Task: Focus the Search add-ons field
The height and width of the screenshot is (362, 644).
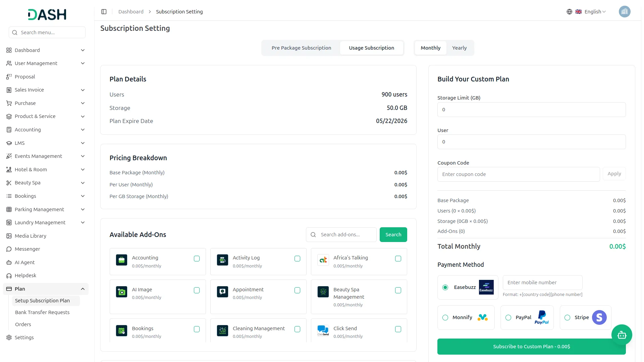Action: point(341,235)
